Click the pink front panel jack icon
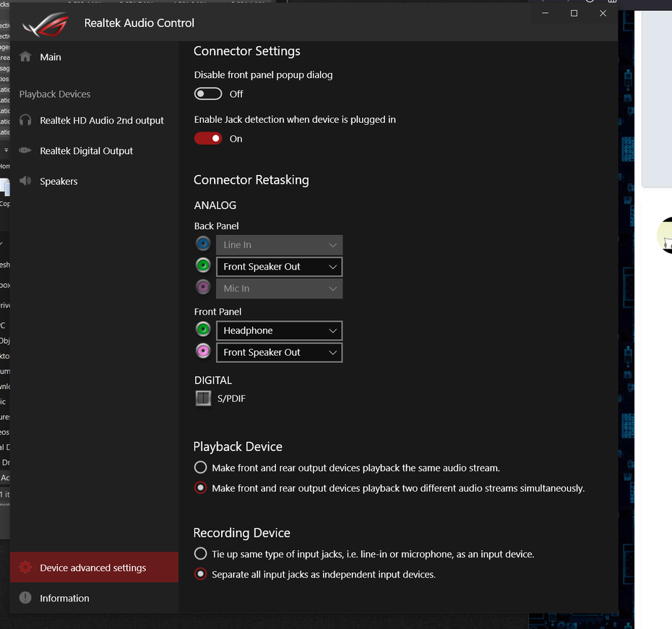 [203, 351]
